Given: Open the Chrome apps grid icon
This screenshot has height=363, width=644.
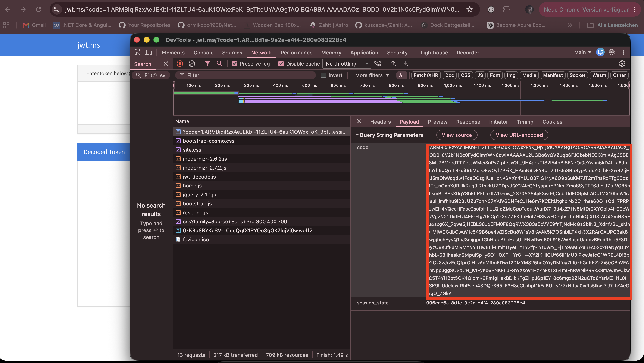Looking at the screenshot, I should [x=6, y=25].
